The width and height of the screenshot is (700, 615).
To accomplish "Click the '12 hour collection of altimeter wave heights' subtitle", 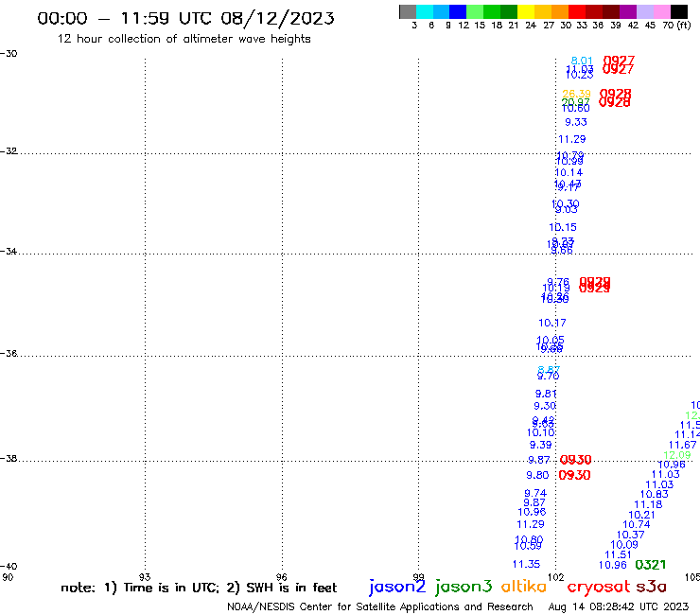I will point(184,39).
